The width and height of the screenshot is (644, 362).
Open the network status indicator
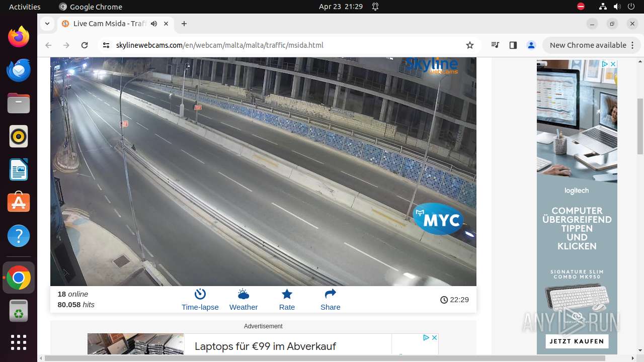coord(603,7)
